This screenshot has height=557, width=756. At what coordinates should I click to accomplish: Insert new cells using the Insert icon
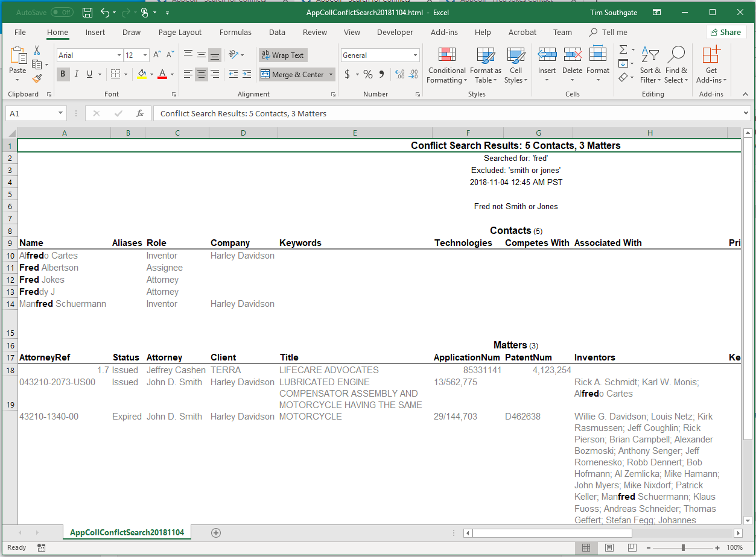pos(547,65)
